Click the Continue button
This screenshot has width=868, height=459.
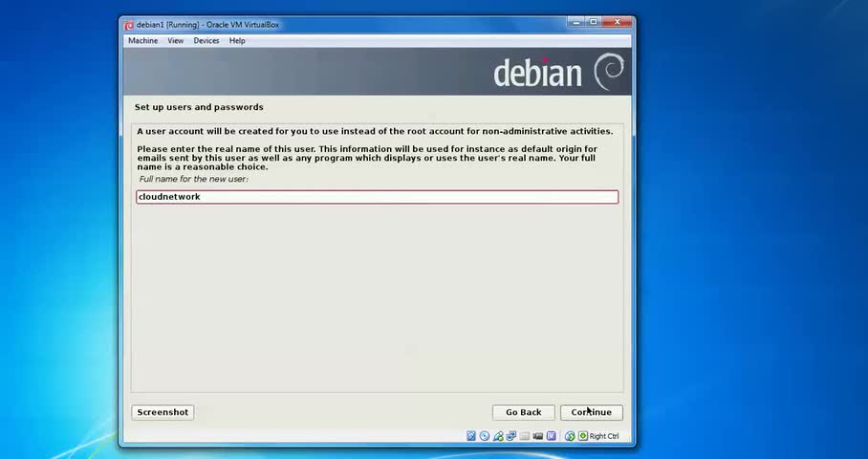pos(591,412)
